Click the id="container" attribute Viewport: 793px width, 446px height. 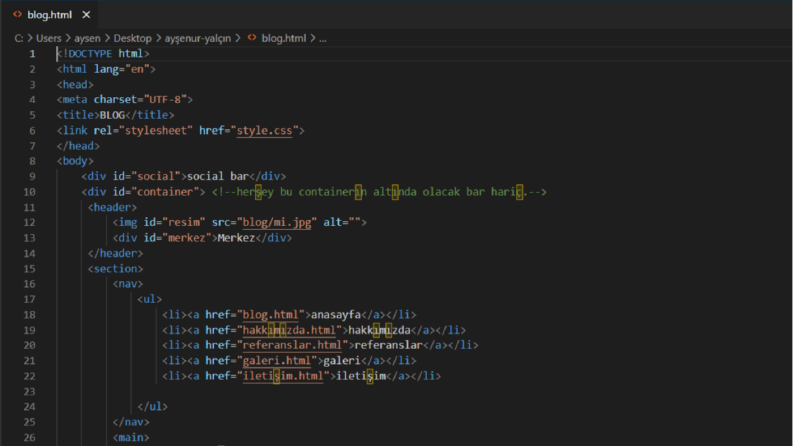point(155,192)
